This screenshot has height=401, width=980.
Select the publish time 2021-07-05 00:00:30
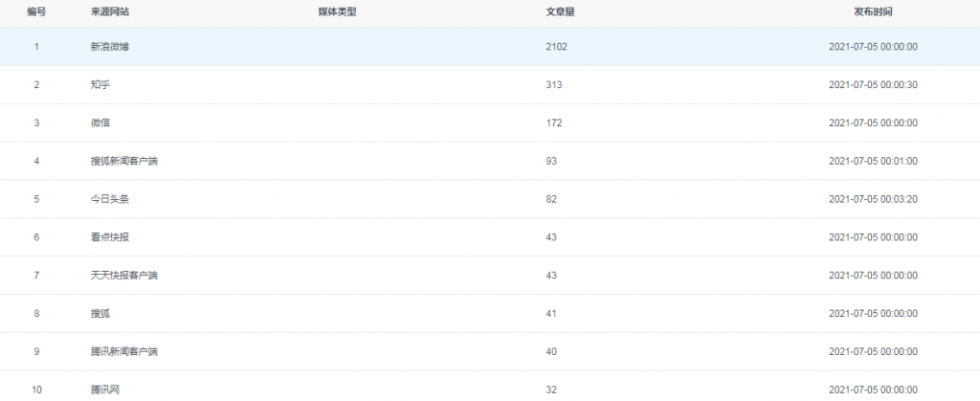tap(873, 85)
